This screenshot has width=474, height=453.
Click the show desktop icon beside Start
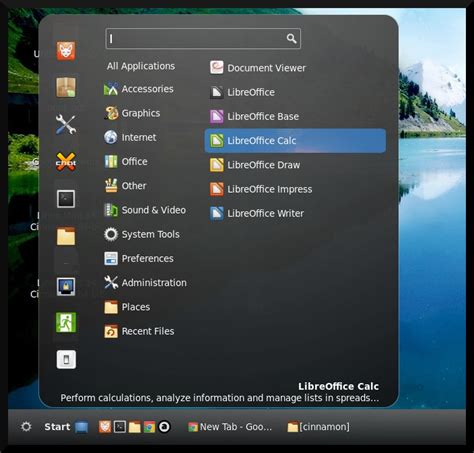[x=81, y=427]
